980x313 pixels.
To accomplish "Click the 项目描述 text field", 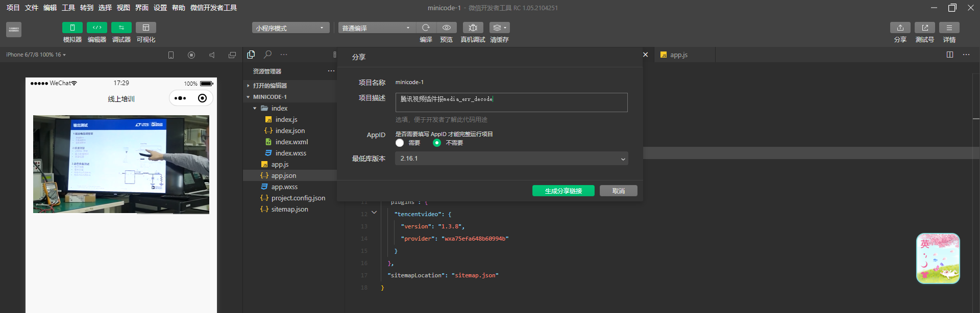I will tap(511, 102).
